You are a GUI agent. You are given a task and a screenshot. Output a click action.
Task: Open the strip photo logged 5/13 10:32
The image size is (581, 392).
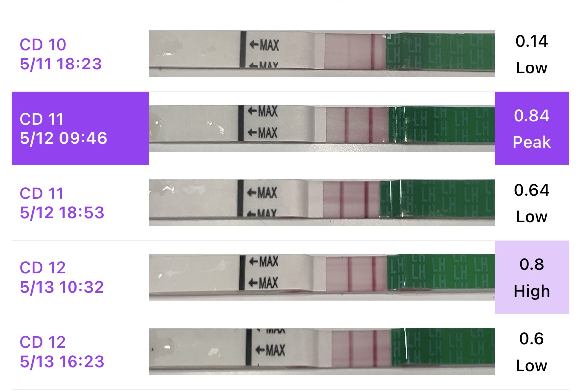click(x=322, y=277)
